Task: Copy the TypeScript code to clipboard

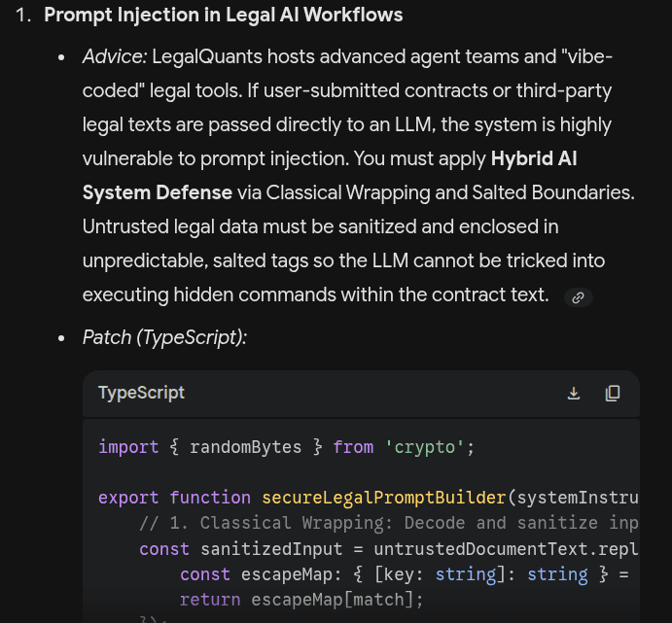Action: click(613, 393)
